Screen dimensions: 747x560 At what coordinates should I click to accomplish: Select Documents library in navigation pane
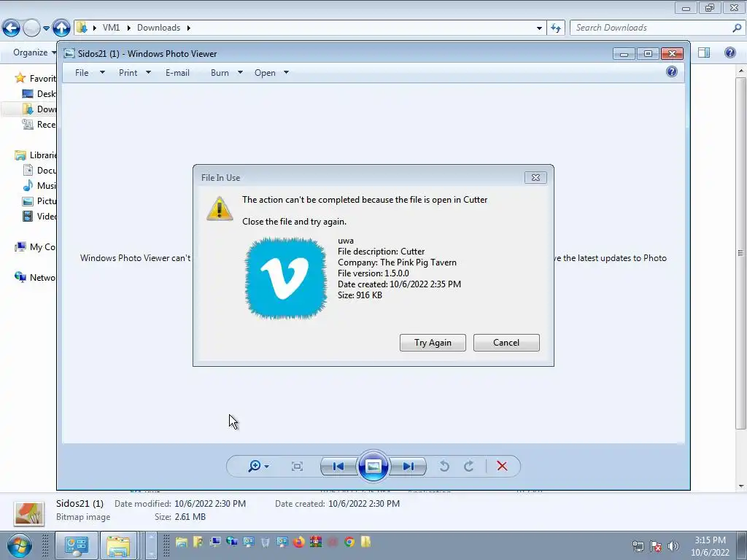point(39,171)
